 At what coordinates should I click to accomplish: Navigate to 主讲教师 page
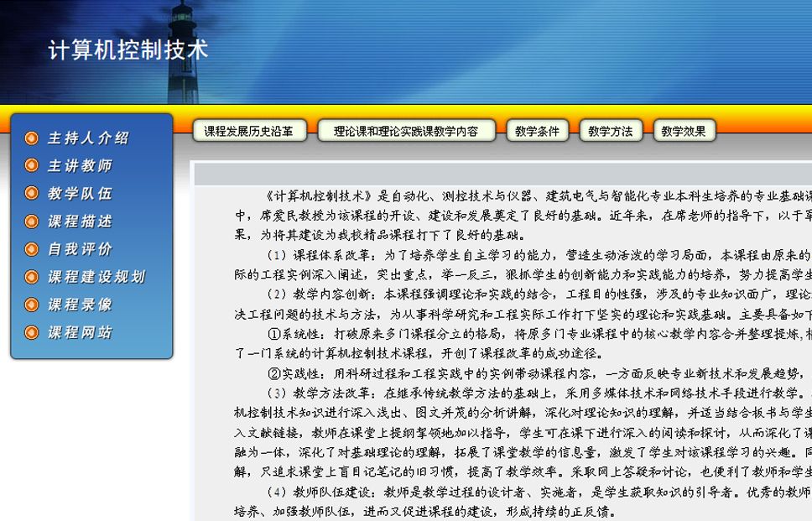tap(80, 166)
